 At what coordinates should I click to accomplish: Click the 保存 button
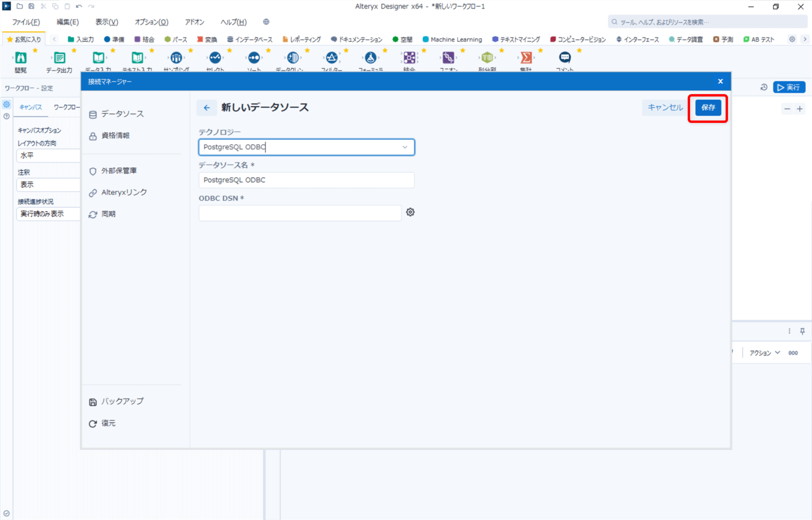click(x=708, y=108)
